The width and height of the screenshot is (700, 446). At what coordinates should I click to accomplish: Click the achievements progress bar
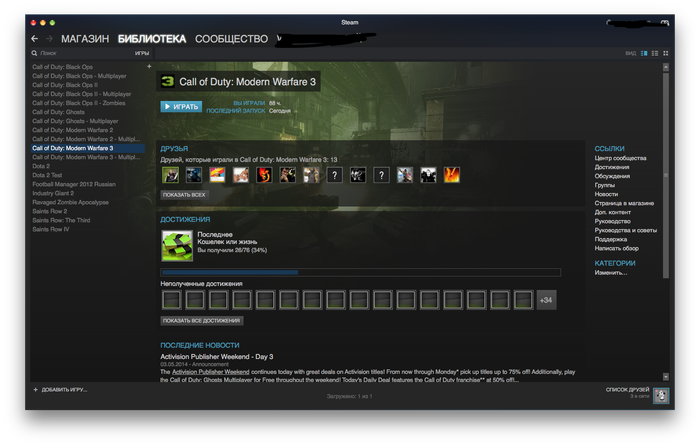coord(361,272)
